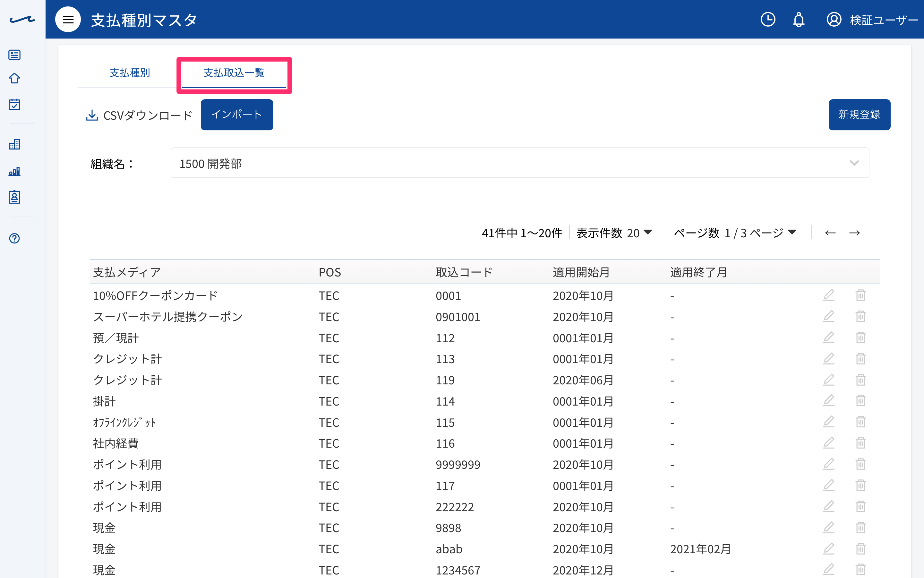The height and width of the screenshot is (578, 924).
Task: Click the 社内経費 media name
Action: 116,443
